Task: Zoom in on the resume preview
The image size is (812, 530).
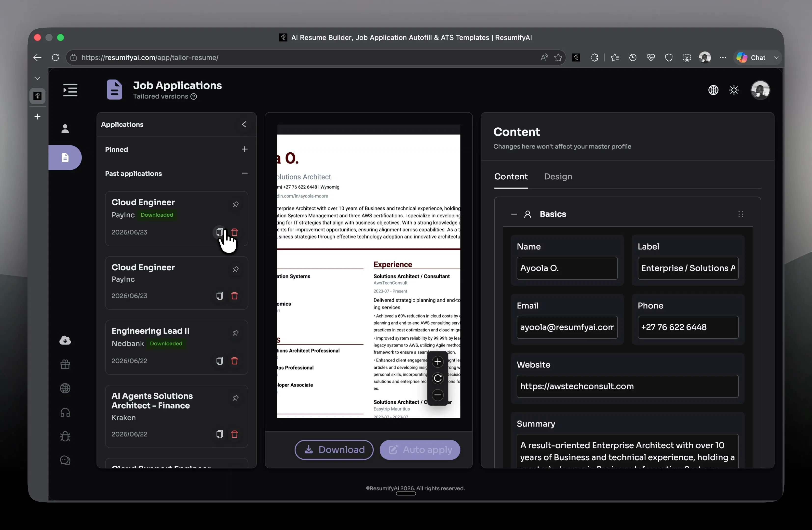Action: tap(437, 361)
